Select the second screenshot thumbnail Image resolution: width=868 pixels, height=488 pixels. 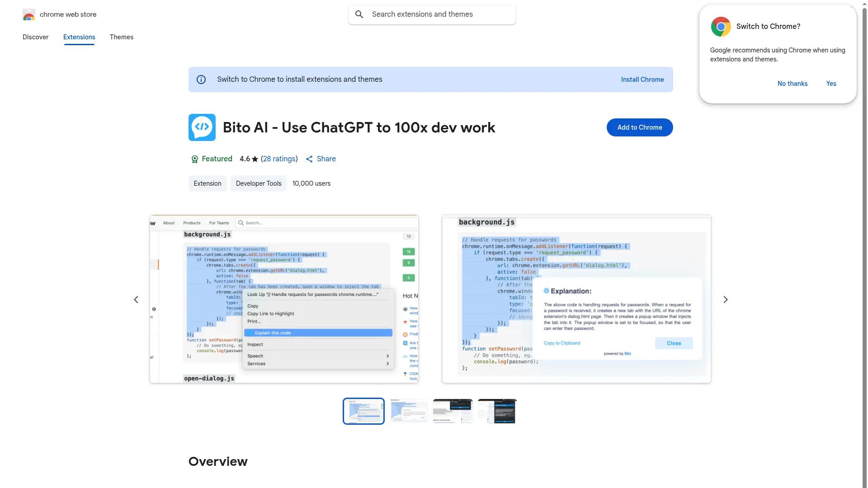pos(408,411)
